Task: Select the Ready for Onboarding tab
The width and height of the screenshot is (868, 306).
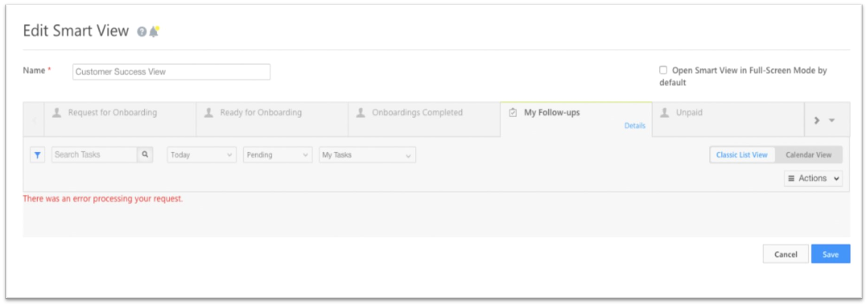Action: (x=261, y=113)
